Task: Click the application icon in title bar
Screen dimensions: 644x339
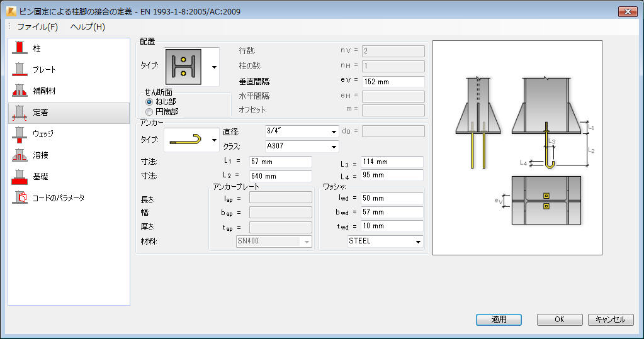Action: (11, 11)
